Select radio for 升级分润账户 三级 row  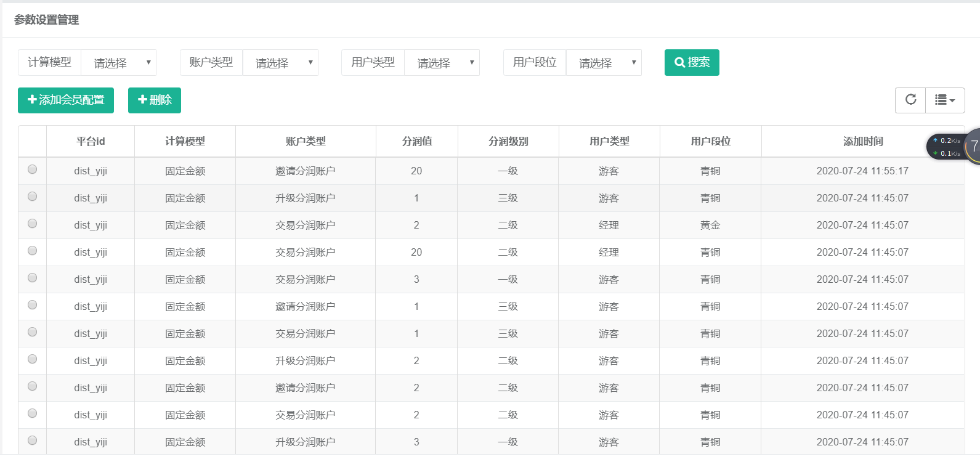pyautogui.click(x=33, y=197)
